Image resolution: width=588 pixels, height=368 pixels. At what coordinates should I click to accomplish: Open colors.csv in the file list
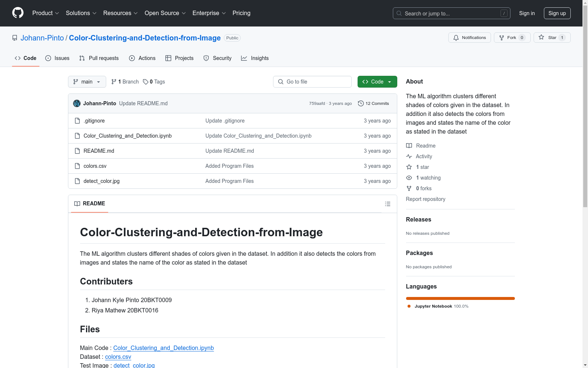pos(95,166)
